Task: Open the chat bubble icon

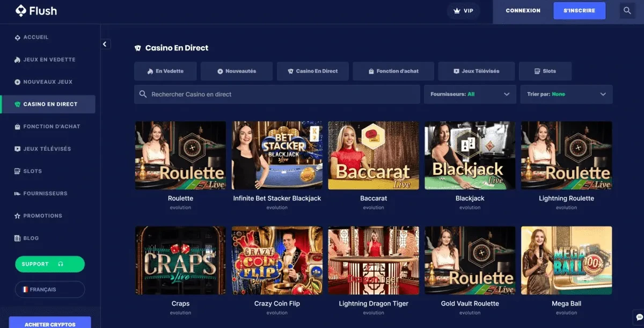Action: coord(638,317)
